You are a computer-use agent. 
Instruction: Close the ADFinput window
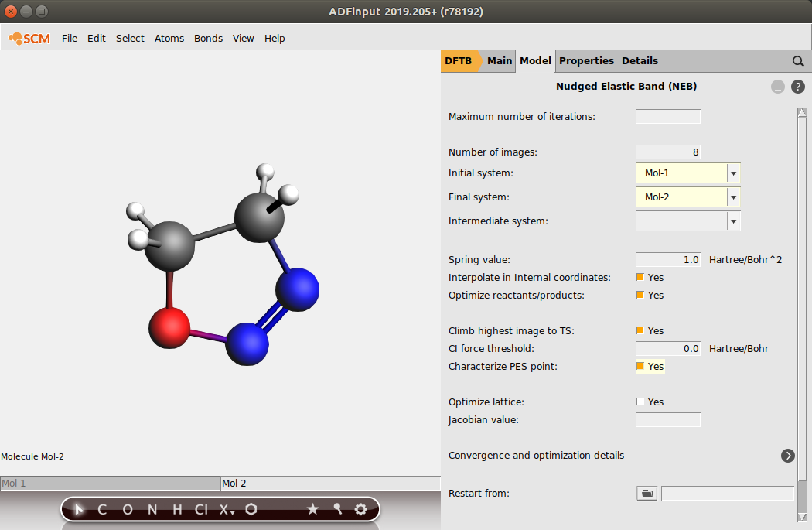11,12
